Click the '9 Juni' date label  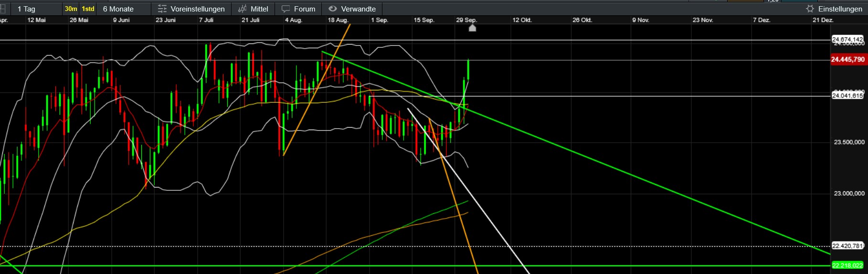[121, 20]
